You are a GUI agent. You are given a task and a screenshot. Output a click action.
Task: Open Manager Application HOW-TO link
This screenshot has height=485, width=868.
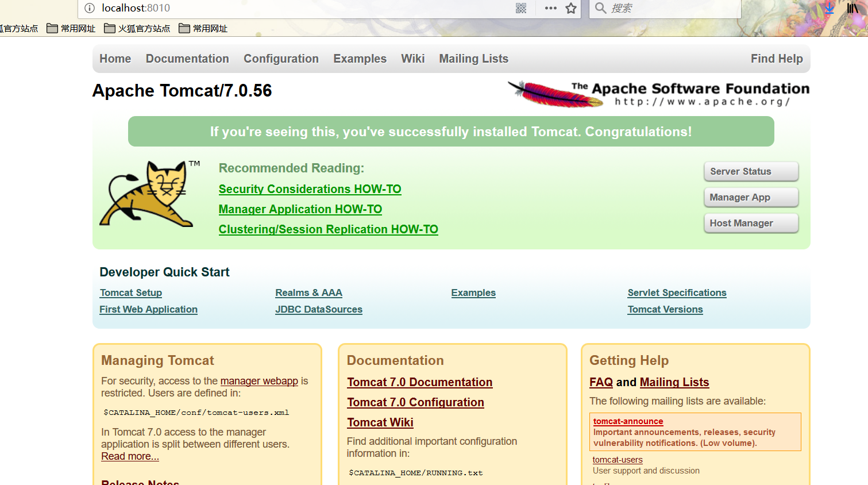pos(300,209)
